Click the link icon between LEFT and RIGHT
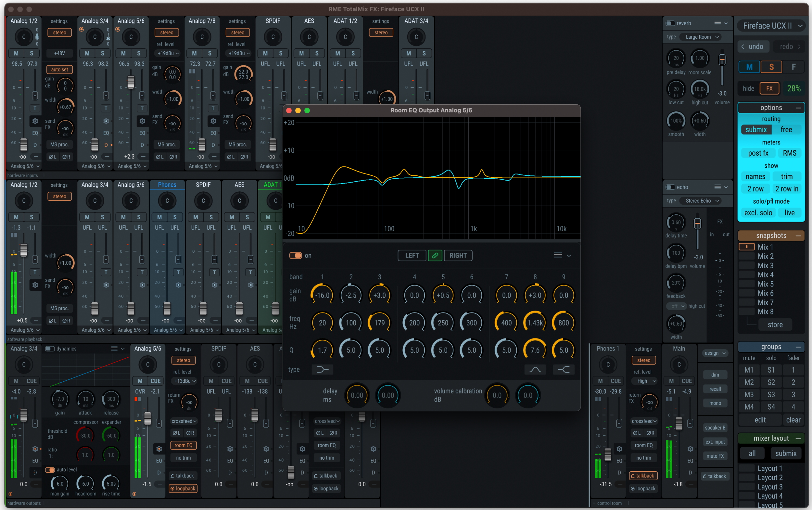The width and height of the screenshot is (812, 510). [435, 255]
